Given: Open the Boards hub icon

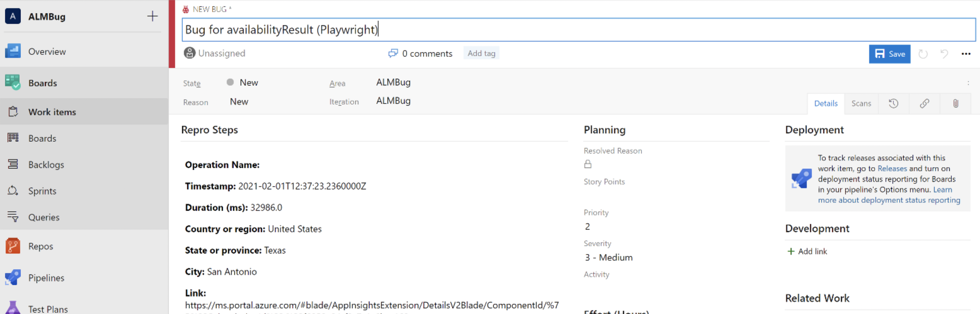Looking at the screenshot, I should [x=13, y=82].
